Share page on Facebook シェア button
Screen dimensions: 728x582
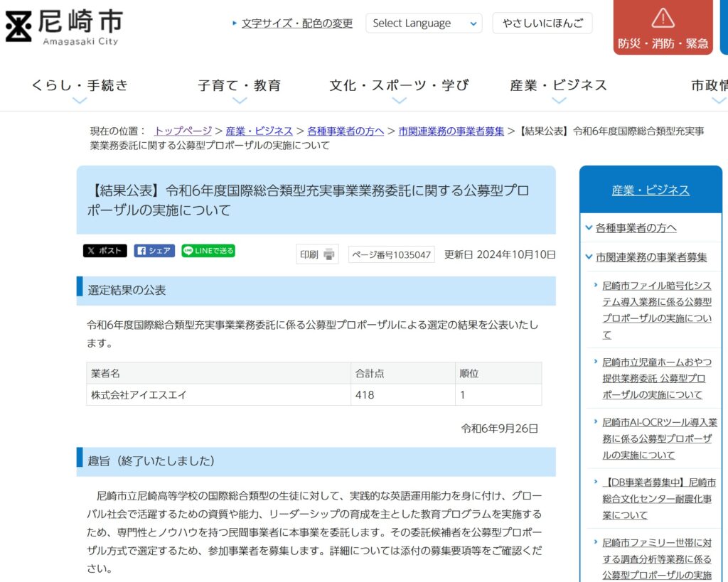(154, 251)
